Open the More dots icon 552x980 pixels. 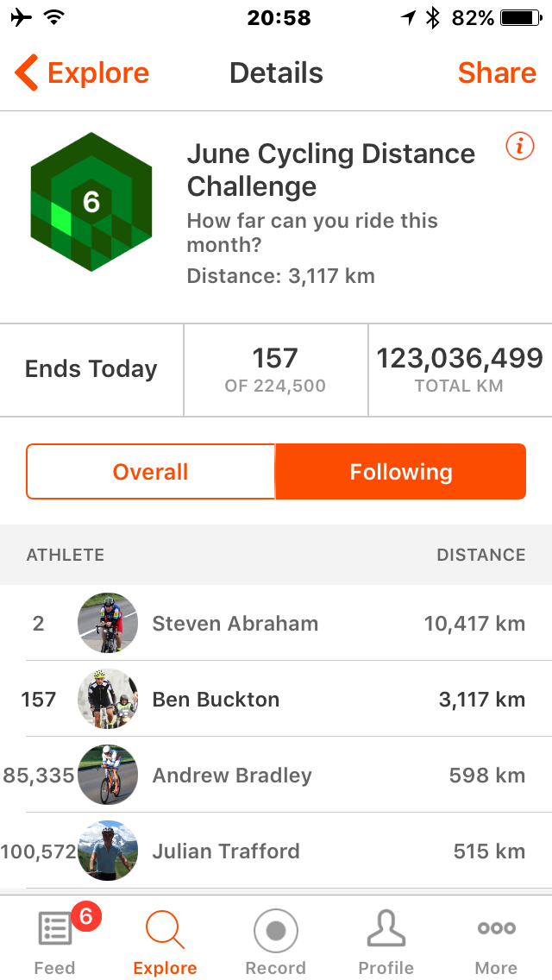tap(496, 929)
